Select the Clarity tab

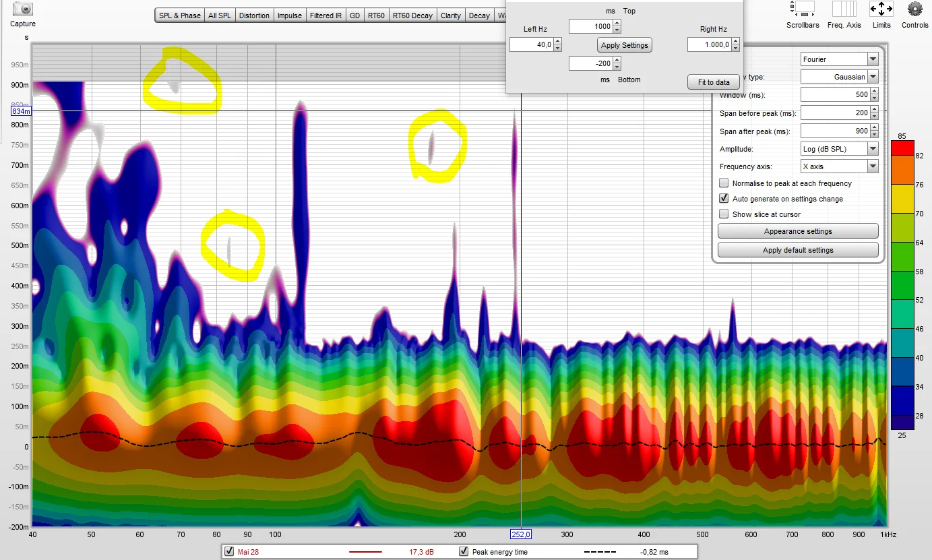click(x=451, y=15)
